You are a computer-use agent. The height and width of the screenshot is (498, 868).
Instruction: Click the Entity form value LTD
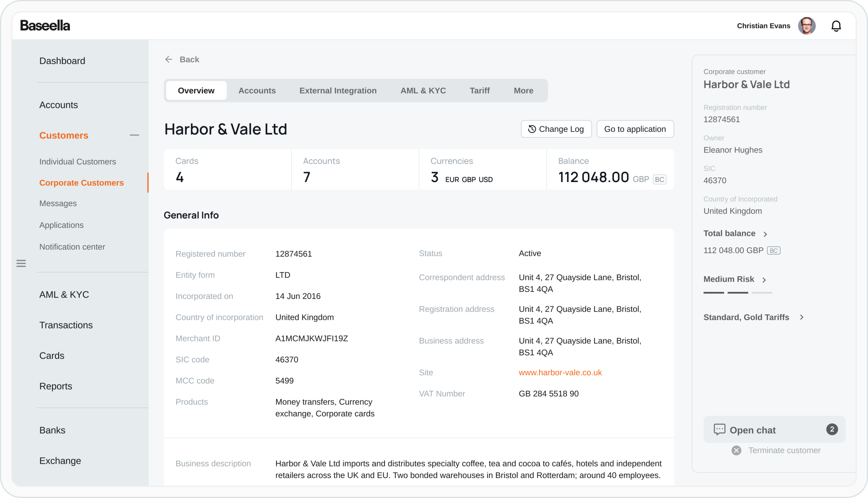(283, 275)
